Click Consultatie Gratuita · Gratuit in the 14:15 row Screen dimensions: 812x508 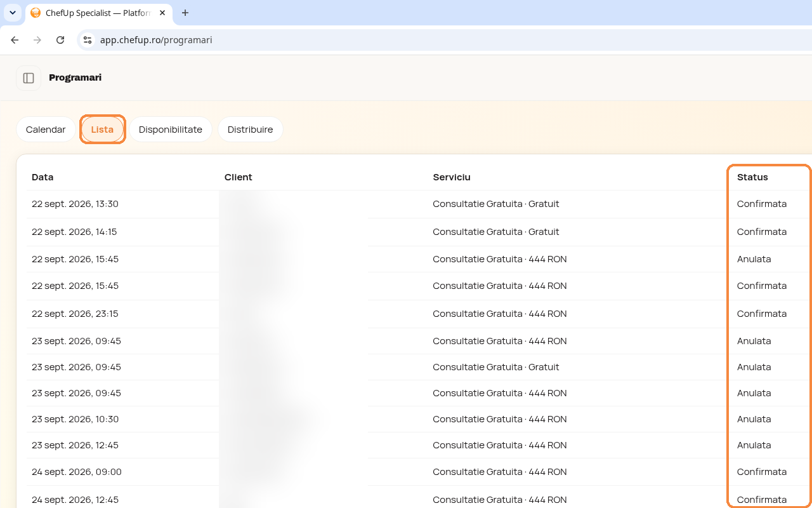[x=496, y=232]
